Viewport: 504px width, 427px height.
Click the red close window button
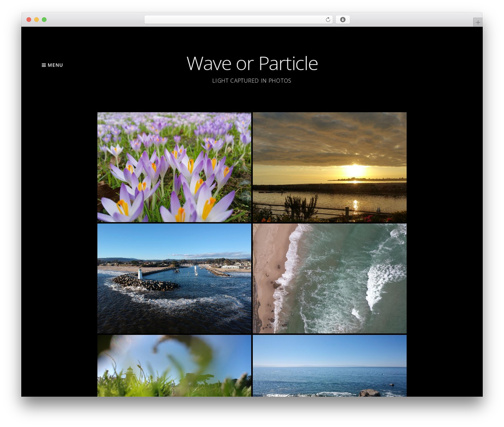click(x=29, y=20)
